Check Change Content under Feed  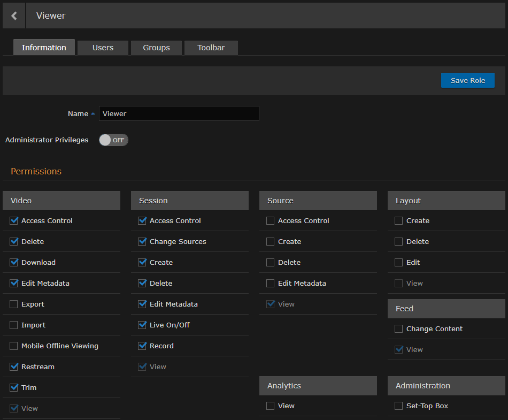(398, 329)
